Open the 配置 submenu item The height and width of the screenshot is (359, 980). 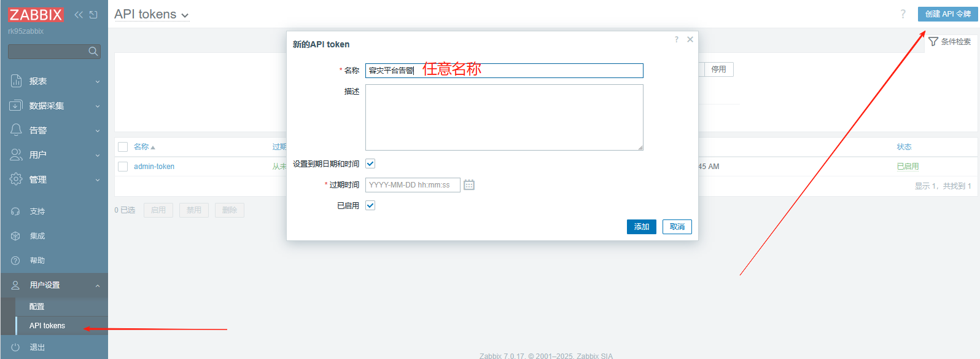pyautogui.click(x=37, y=307)
